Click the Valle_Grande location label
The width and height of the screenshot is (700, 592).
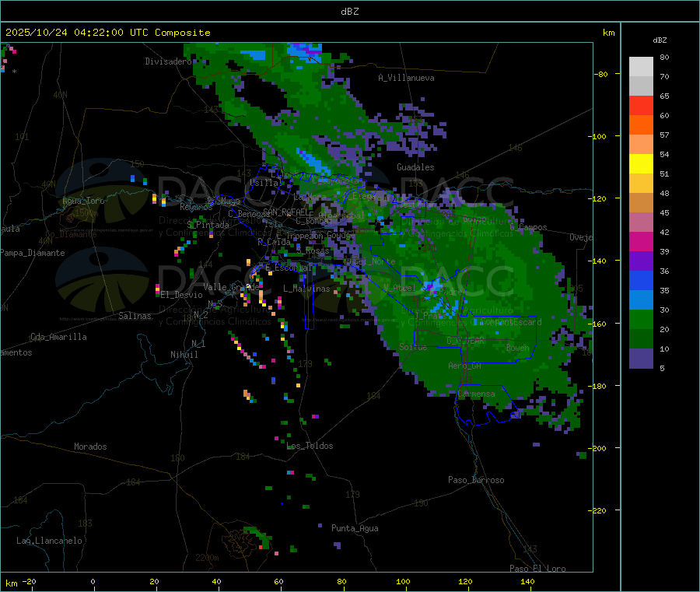231,286
